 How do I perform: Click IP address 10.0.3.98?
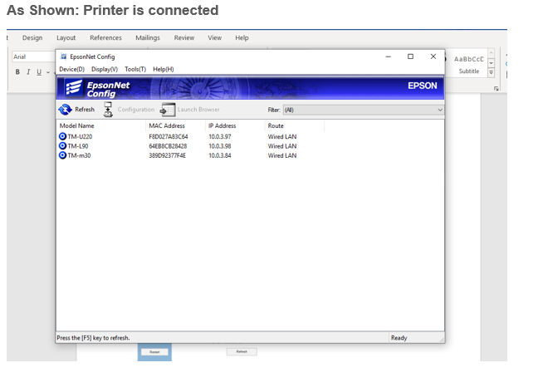pos(219,146)
